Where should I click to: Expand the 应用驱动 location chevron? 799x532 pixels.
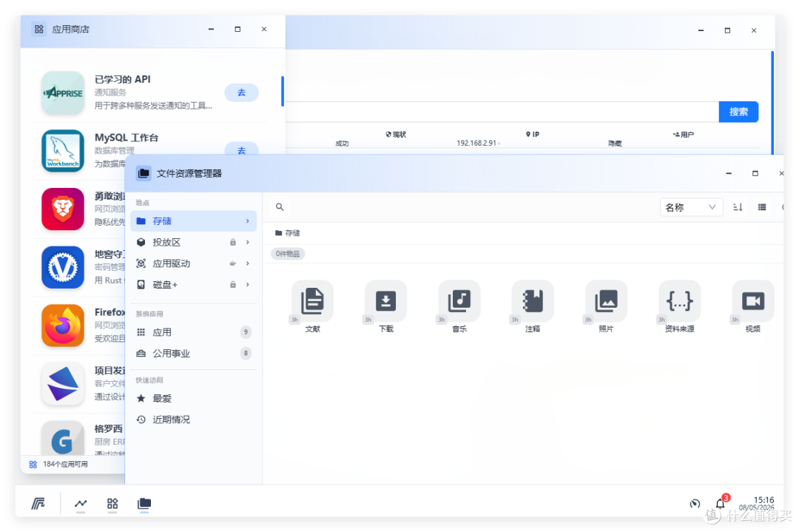pos(248,263)
